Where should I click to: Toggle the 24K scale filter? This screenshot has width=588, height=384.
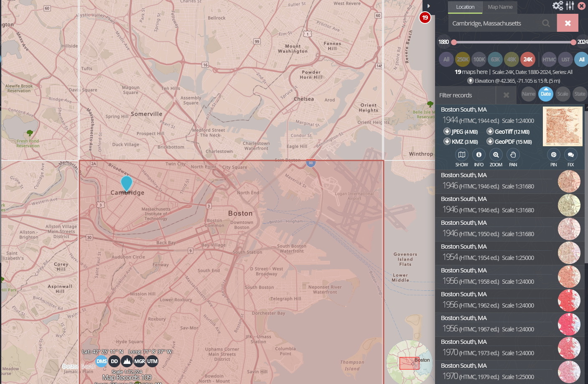[528, 59]
